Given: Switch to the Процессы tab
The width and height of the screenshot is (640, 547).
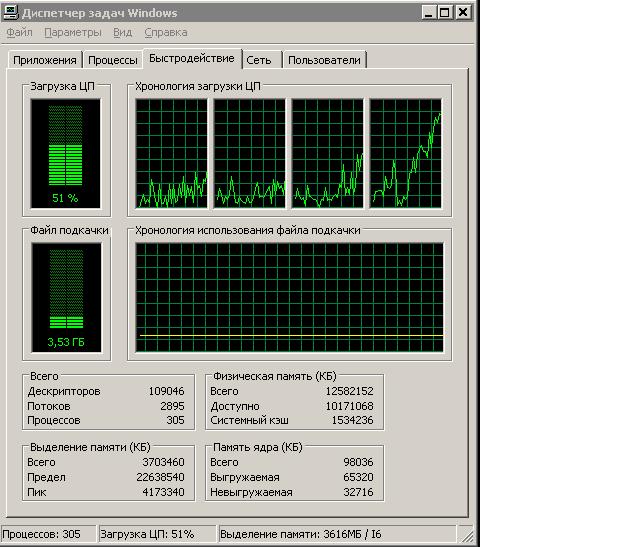Looking at the screenshot, I should coord(111,60).
